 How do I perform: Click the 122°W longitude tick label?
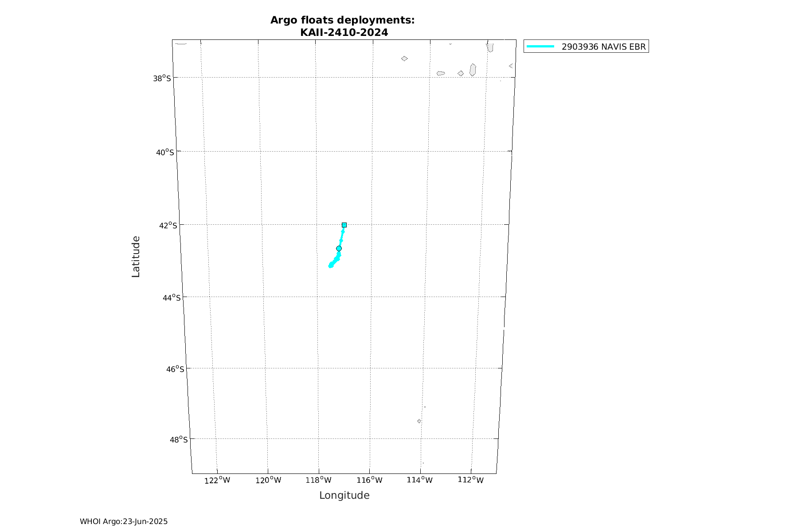(217, 480)
